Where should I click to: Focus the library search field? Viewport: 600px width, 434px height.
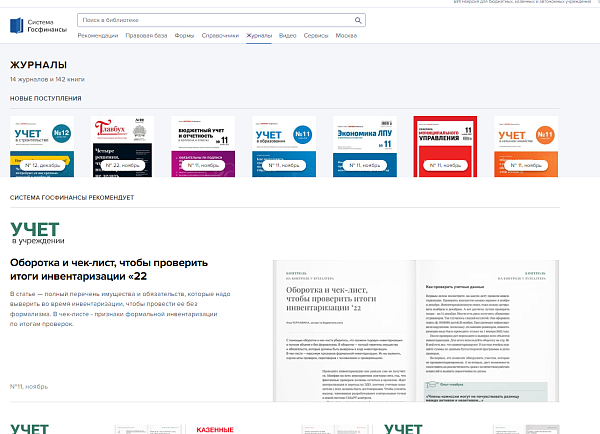click(x=210, y=19)
